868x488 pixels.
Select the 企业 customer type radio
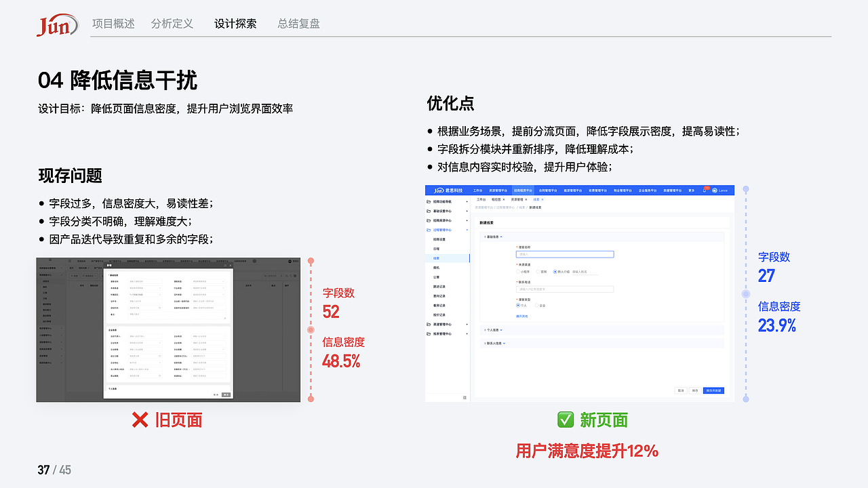tap(536, 306)
